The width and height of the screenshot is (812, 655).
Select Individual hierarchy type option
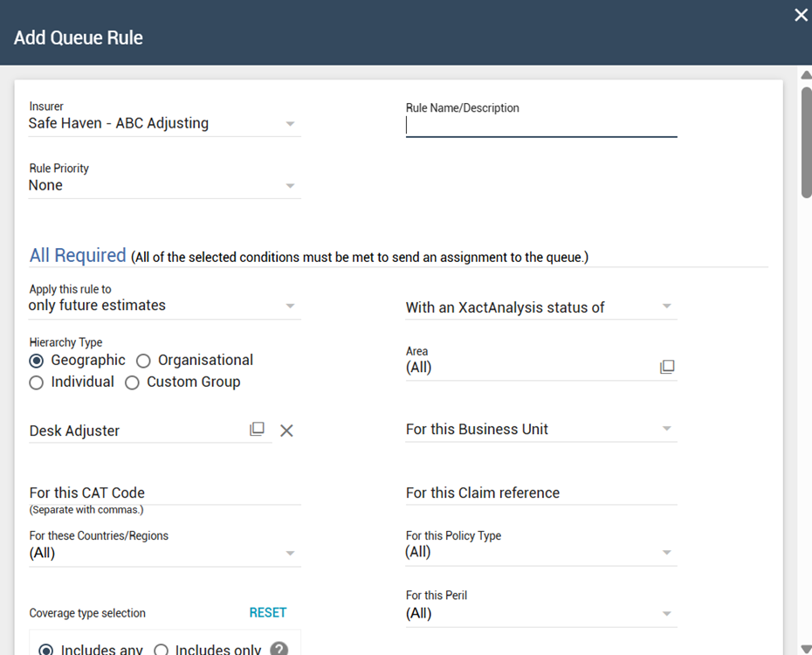point(37,383)
